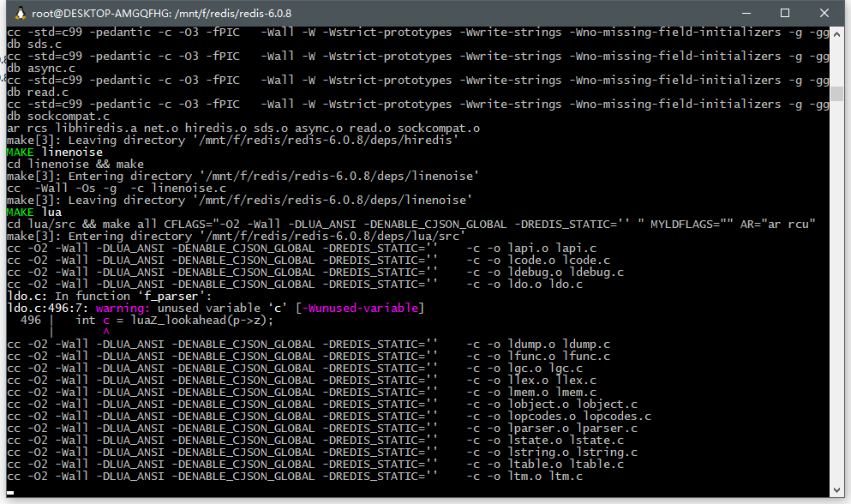Click the 'int c = luaZ_lookahead(p->z);' code line
This screenshot has width=851, height=504.
[174, 320]
